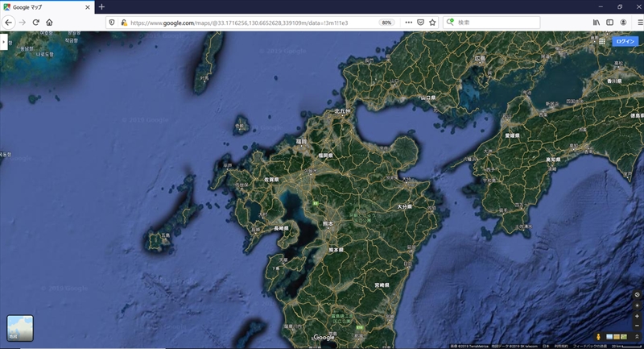Image resolution: width=644 pixels, height=349 pixels.
Task: Click the 高知県 prefecture label
Action: pos(553,160)
